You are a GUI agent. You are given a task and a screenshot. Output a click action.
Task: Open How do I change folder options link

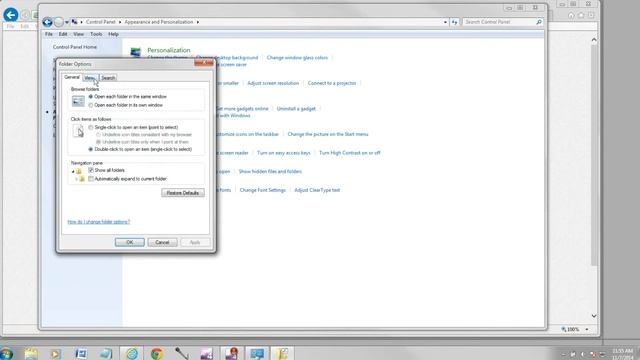point(99,222)
